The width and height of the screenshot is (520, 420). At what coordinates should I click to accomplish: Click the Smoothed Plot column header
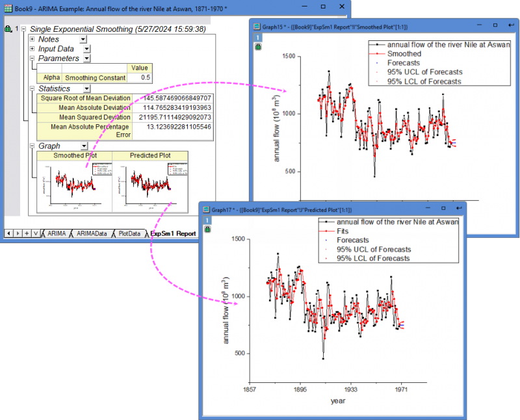coord(75,155)
